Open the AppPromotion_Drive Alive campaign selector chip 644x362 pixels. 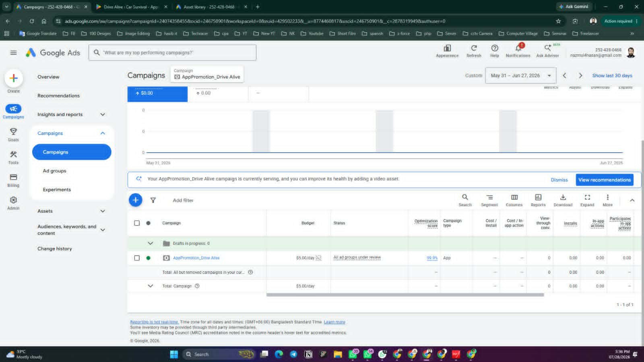[207, 74]
